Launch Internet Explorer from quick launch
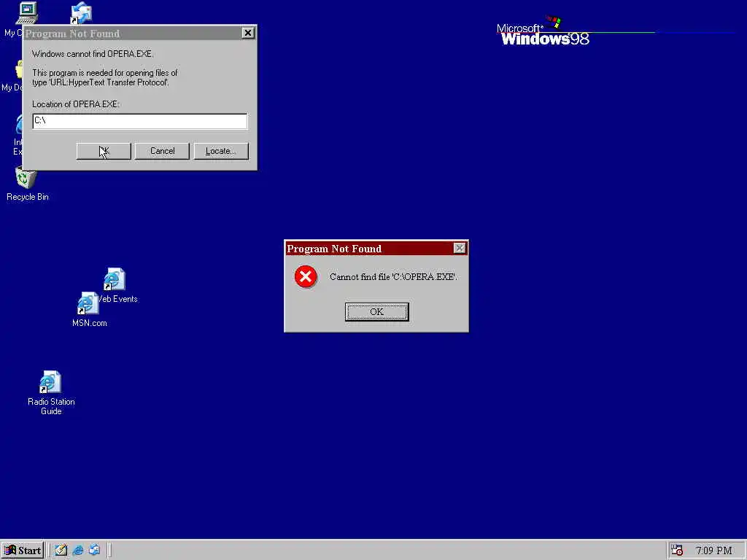The width and height of the screenshot is (747, 560). click(x=78, y=550)
